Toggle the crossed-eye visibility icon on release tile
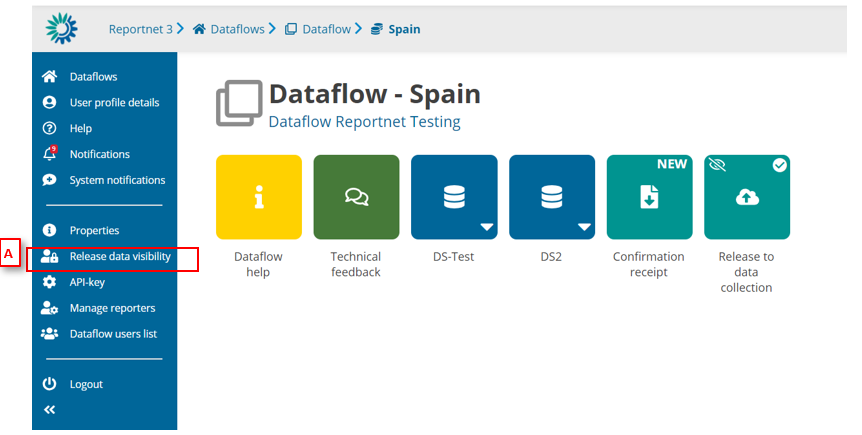862x435 pixels. click(x=717, y=165)
